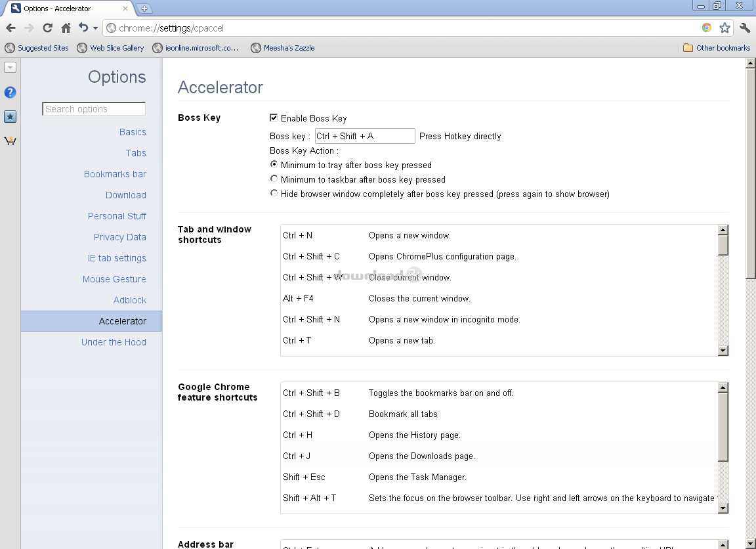
Task: Toggle the Enable Boss Key checkbox
Action: 274,118
